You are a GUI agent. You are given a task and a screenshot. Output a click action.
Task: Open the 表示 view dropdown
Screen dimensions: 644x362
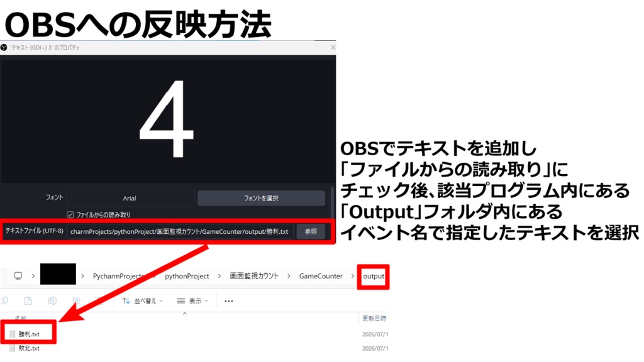[x=192, y=301]
